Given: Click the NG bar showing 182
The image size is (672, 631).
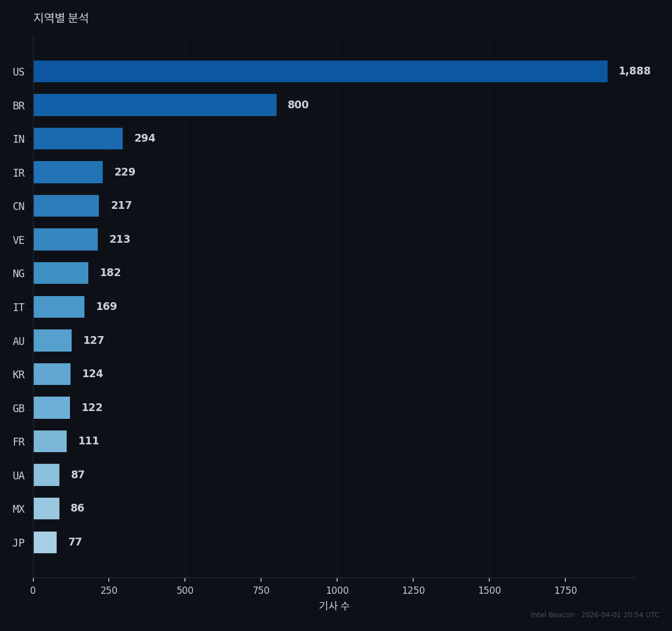Looking at the screenshot, I should pyautogui.click(x=61, y=273).
